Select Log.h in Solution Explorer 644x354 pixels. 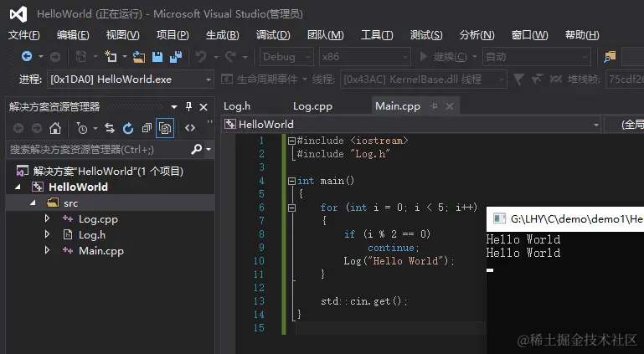[x=92, y=234]
